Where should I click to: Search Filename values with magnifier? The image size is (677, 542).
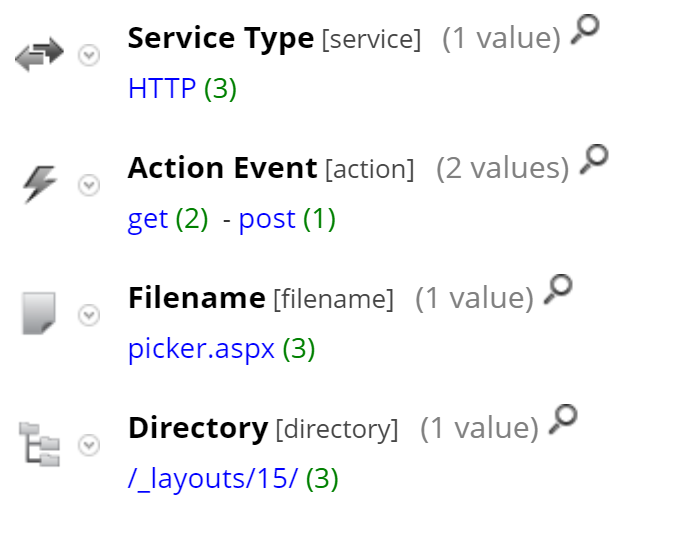[559, 291]
